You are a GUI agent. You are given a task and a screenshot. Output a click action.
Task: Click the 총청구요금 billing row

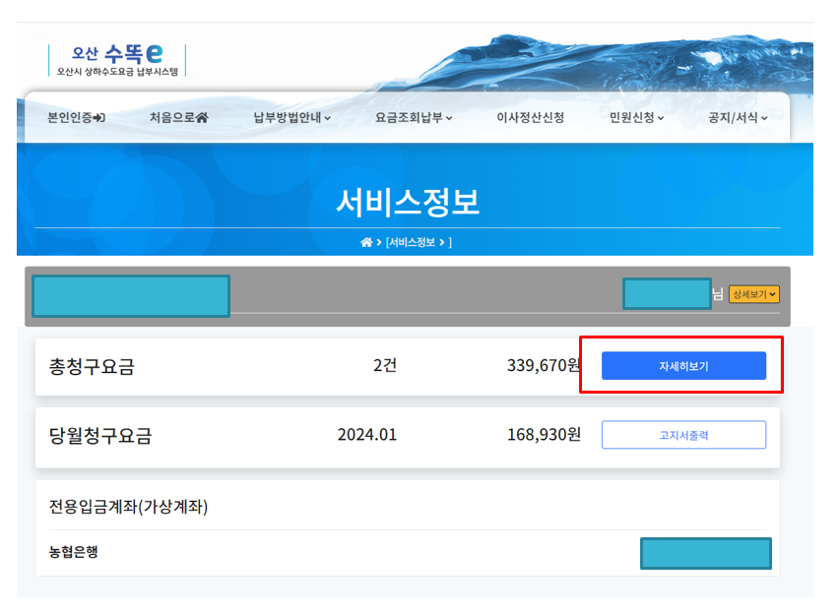click(x=295, y=365)
